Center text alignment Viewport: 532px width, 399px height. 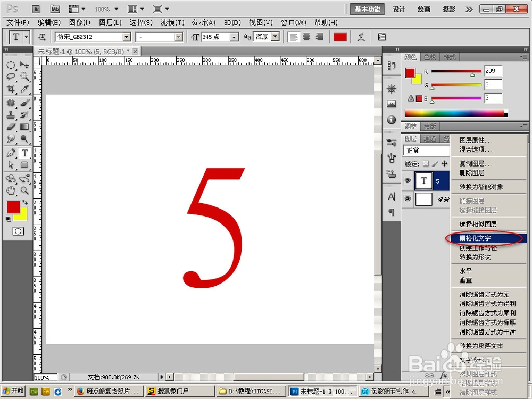[x=306, y=37]
